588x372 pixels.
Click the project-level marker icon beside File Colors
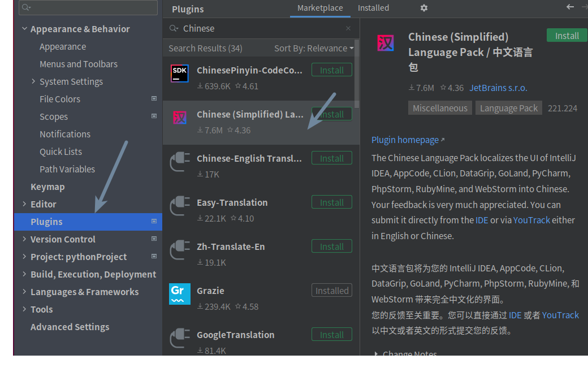pyautogui.click(x=154, y=98)
